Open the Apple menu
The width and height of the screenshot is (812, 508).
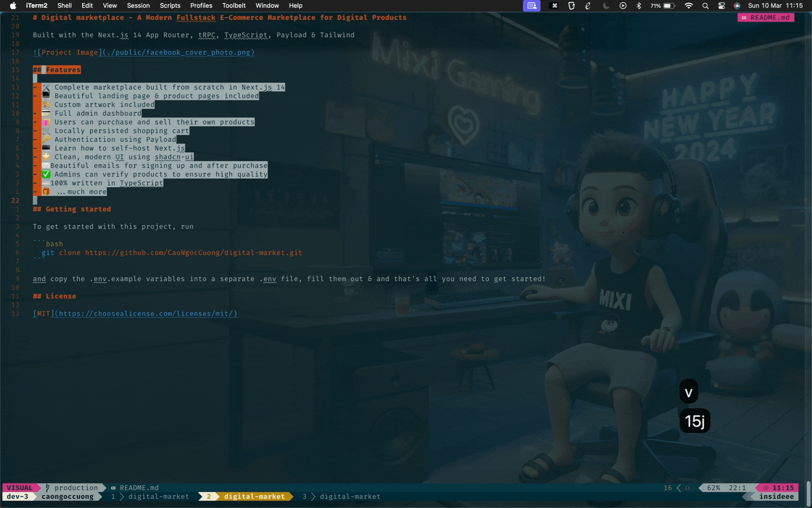click(13, 6)
